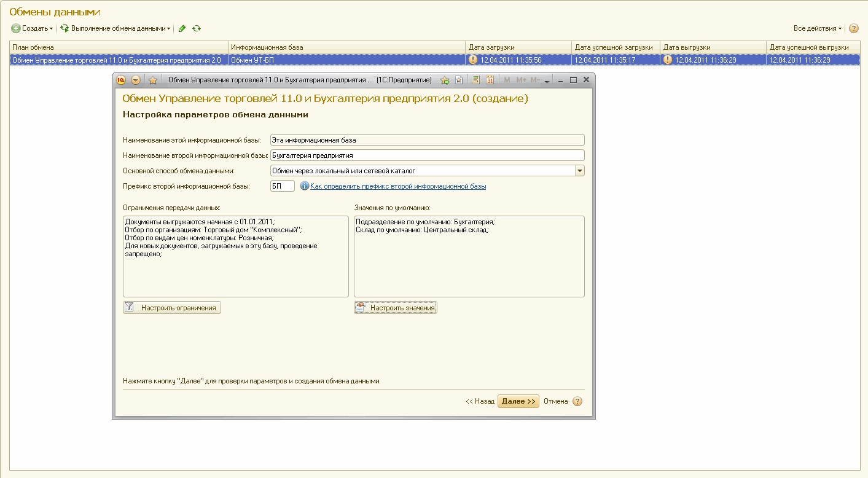Screen dimensions: 868x478
Task: Click the prefix field containing БП
Action: (283, 186)
